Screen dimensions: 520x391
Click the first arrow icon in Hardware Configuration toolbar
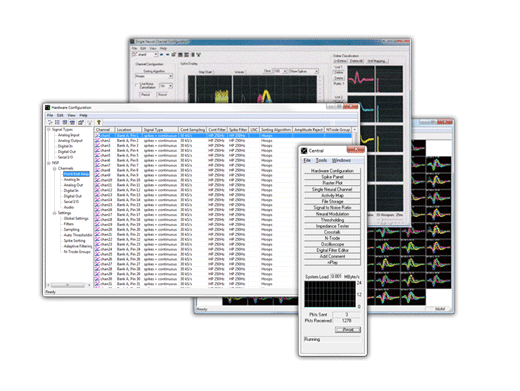[50, 122]
